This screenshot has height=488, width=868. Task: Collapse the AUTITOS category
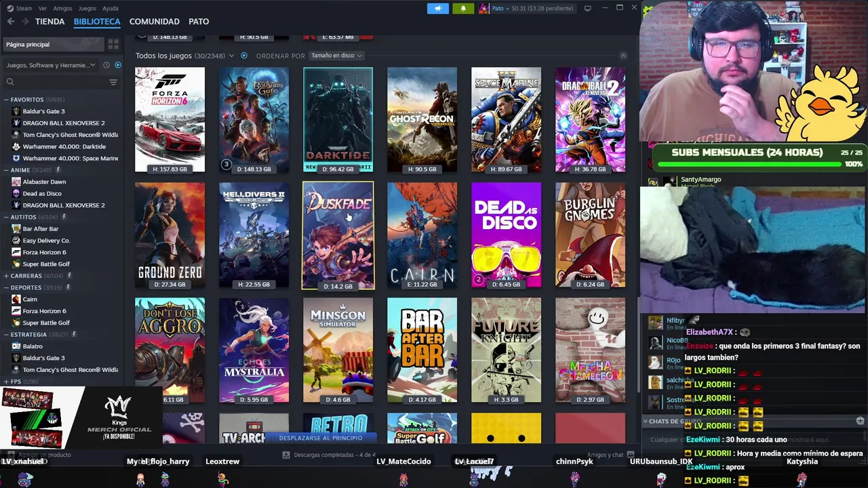click(x=6, y=217)
